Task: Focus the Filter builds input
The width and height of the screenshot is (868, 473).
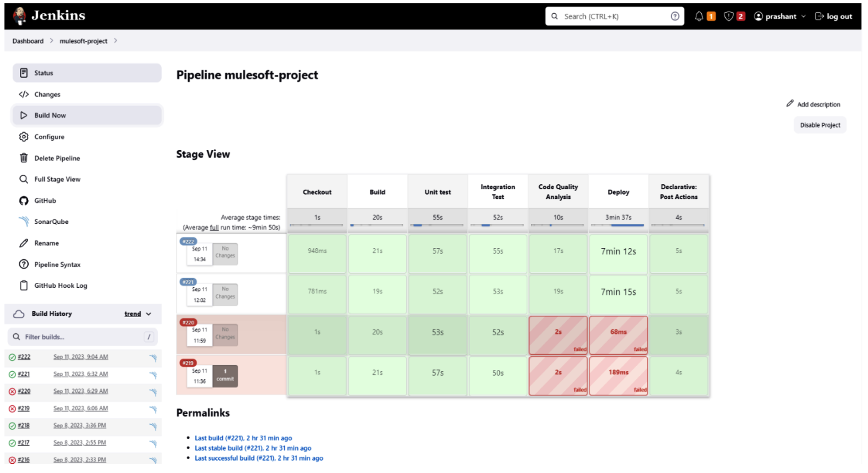Action: coord(83,337)
